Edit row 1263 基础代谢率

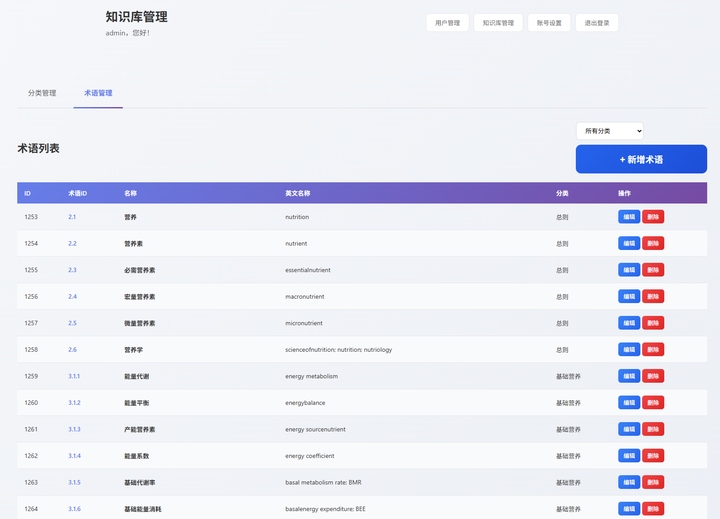[629, 482]
